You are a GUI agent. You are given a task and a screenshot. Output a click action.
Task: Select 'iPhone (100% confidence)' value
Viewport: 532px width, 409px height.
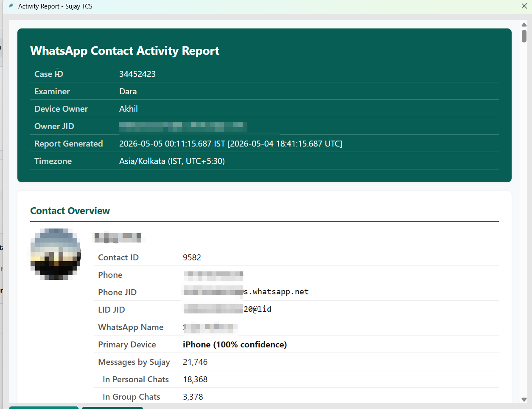pos(235,344)
